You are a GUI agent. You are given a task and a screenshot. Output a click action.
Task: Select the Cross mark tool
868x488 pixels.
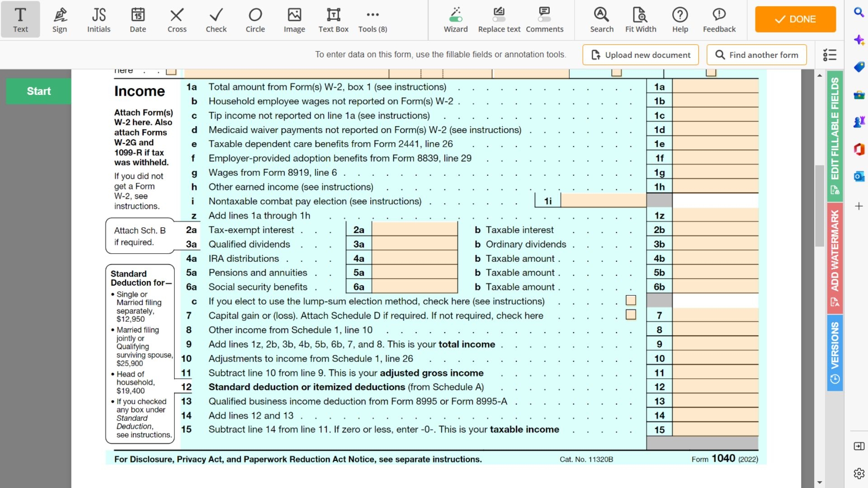click(177, 19)
